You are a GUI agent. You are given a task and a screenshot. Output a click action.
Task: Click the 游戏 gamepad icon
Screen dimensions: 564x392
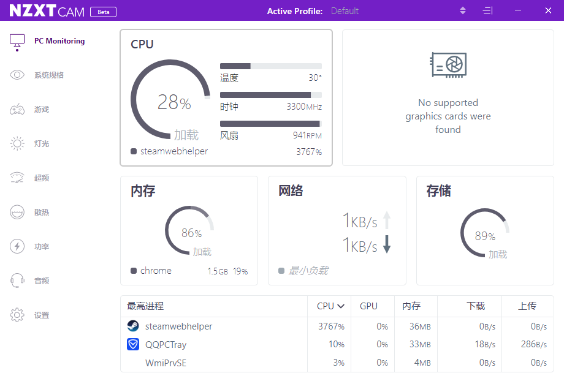point(17,109)
